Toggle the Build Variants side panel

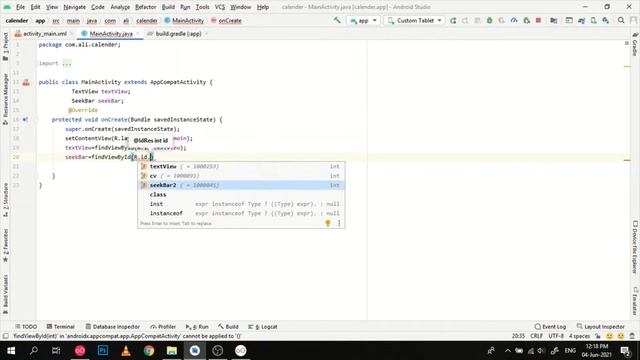(x=5, y=294)
